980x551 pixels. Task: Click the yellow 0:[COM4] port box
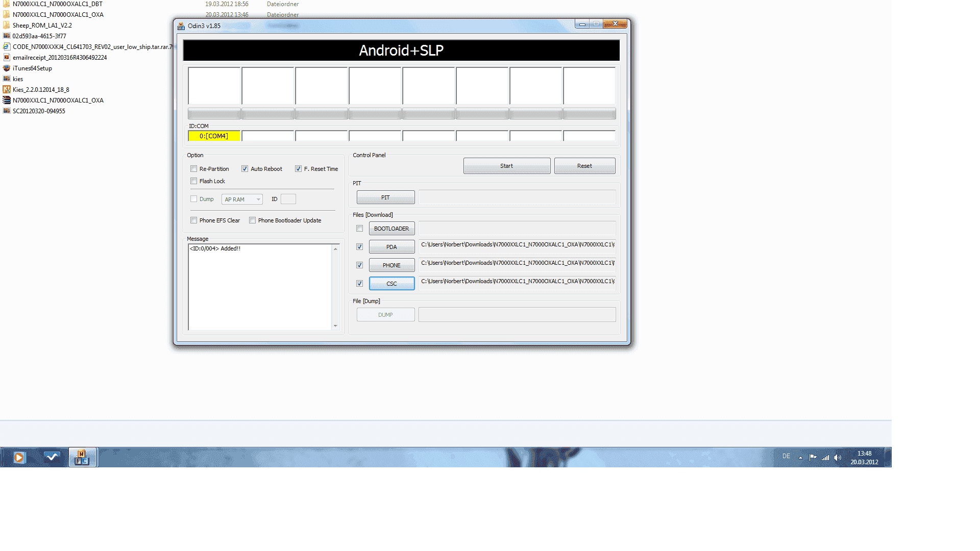pyautogui.click(x=214, y=136)
